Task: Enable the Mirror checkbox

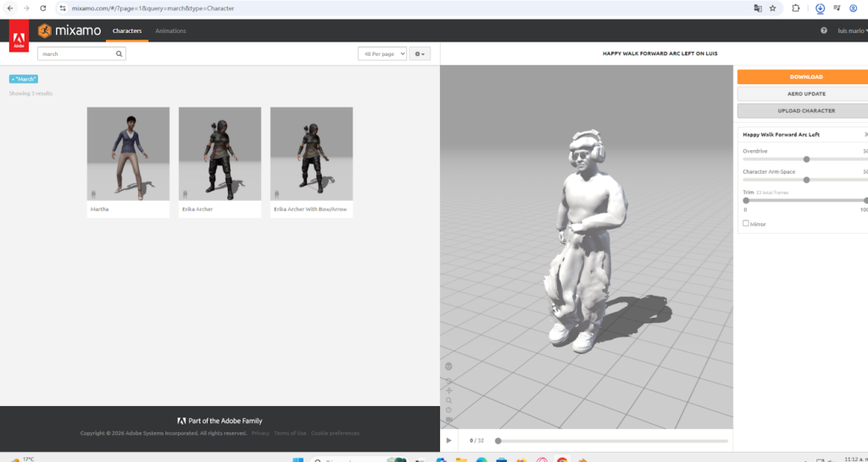Action: 746,224
